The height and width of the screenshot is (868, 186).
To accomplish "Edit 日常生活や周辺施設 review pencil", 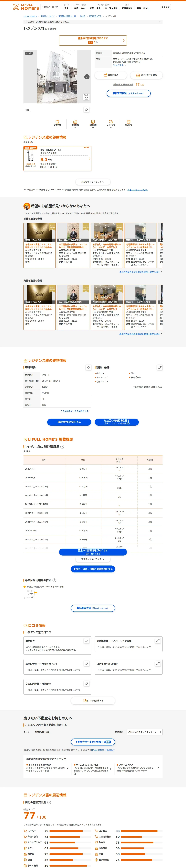I will coord(158,663).
